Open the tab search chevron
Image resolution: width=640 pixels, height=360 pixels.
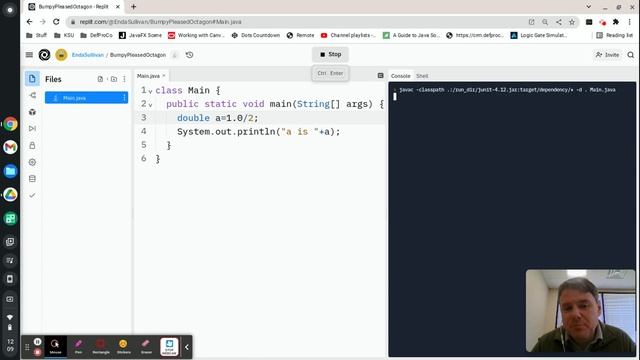(589, 7)
